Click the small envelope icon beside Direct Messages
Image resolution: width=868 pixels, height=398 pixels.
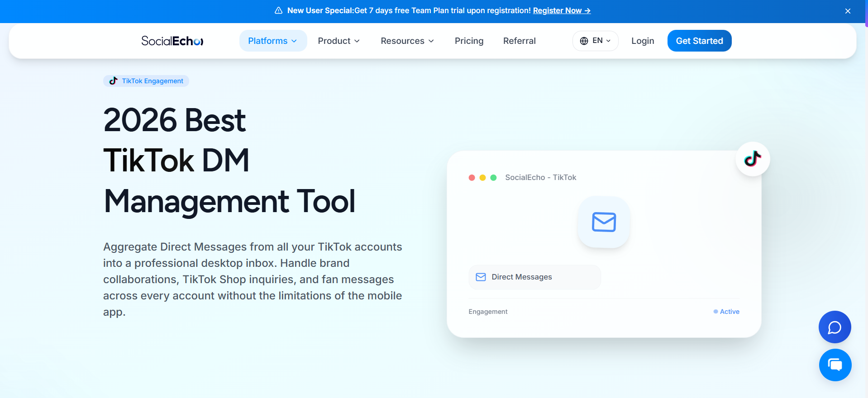[481, 277]
